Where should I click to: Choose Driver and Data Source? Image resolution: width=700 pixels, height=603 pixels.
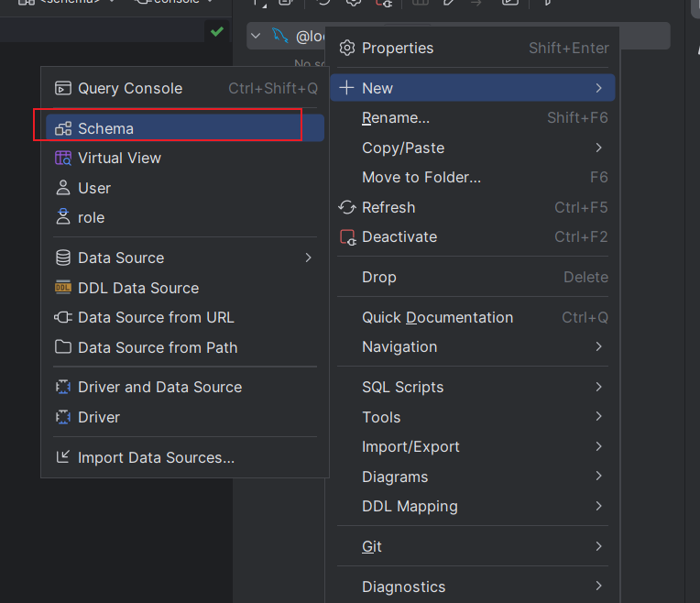159,387
